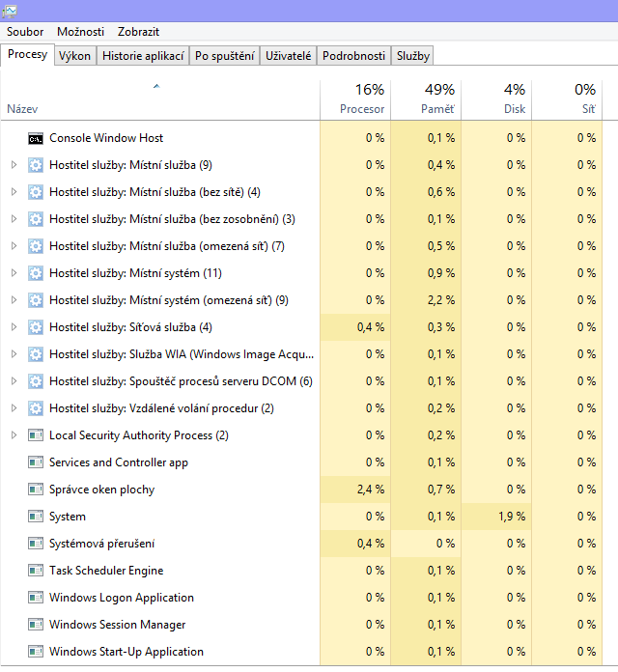Image resolution: width=618 pixels, height=672 pixels.
Task: Switch to the Výkon tab
Action: 74,56
